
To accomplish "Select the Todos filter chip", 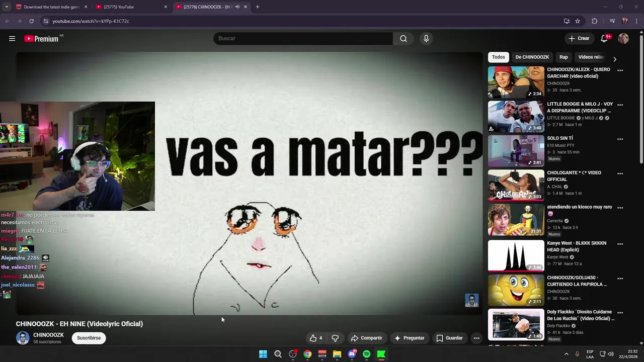I will 499,57.
